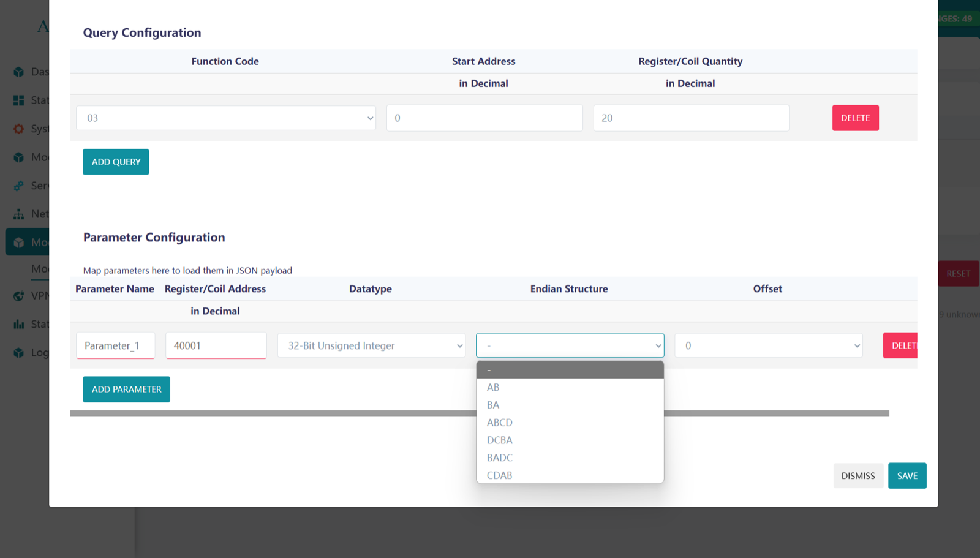Open the Offset dropdown in parameter row
This screenshot has height=558, width=980.
[x=767, y=345]
